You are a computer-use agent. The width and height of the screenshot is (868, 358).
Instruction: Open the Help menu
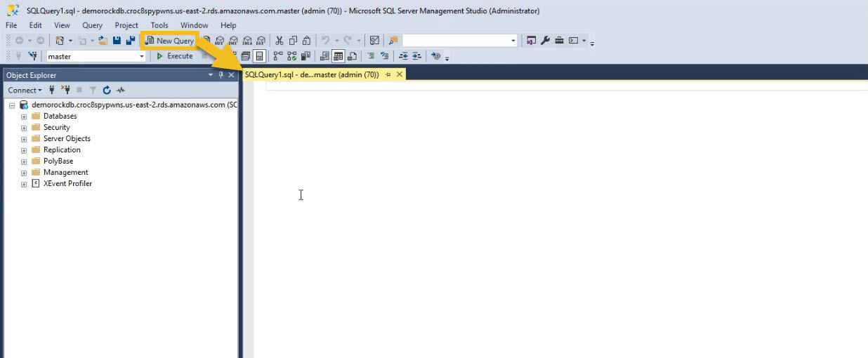click(228, 25)
